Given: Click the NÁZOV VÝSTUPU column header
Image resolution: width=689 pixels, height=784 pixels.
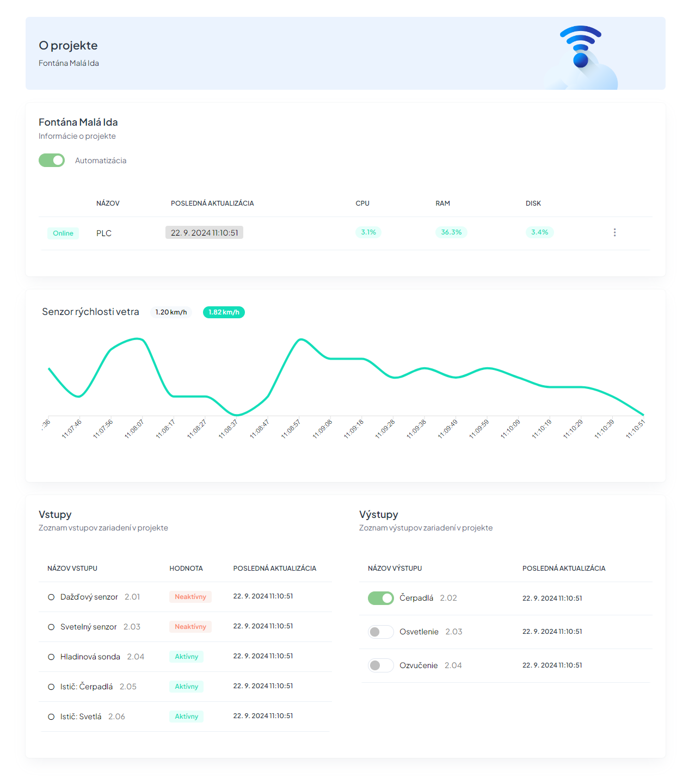Looking at the screenshot, I should [x=395, y=569].
